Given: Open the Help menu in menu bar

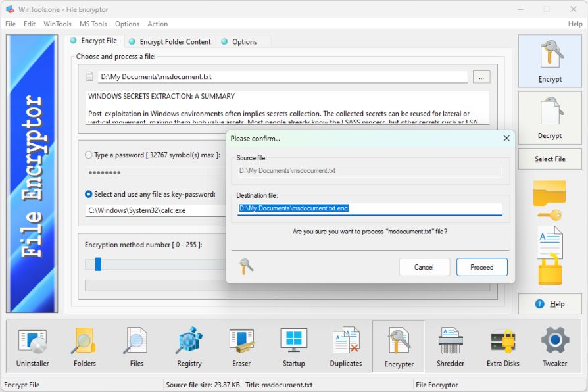Looking at the screenshot, I should click(575, 24).
